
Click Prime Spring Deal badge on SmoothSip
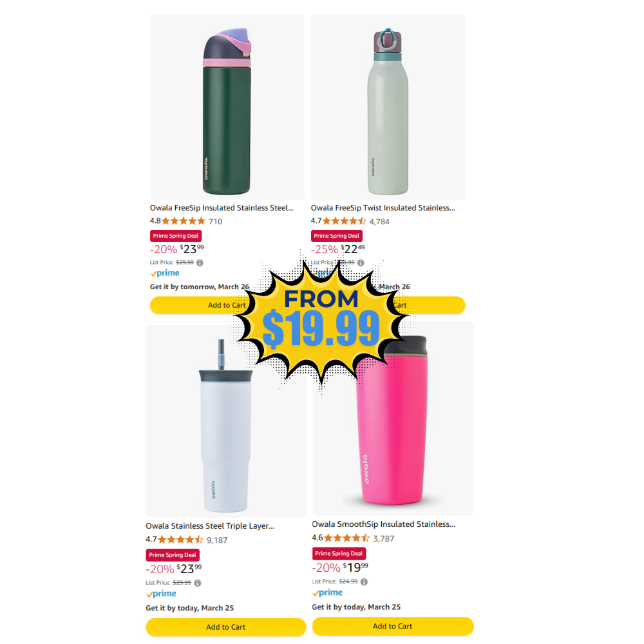tap(339, 554)
